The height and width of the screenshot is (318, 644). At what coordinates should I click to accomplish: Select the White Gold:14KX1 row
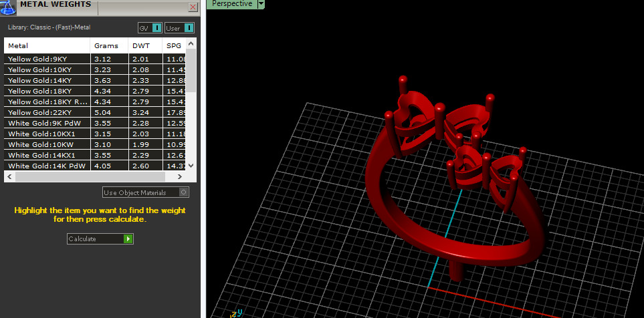95,155
